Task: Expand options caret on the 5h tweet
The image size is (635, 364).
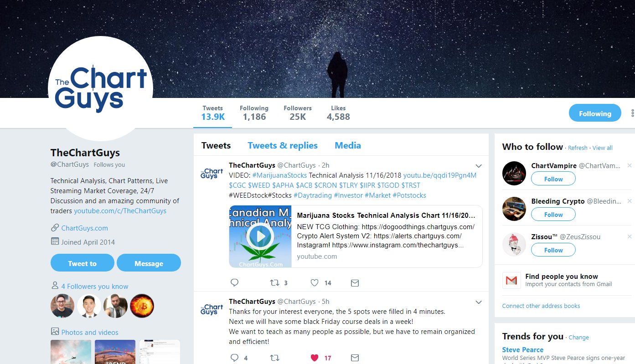Action: coord(479,302)
